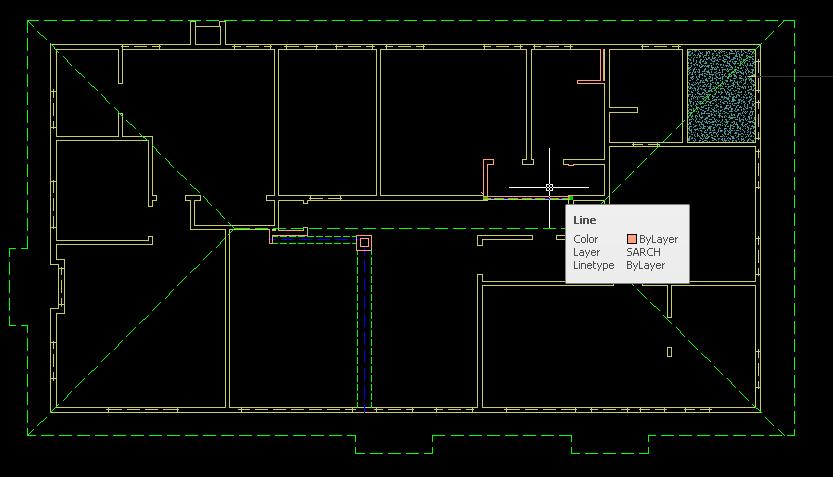Select the tiny rectangle in the lower-right room
Image resolution: width=833 pixels, height=477 pixels.
669,352
